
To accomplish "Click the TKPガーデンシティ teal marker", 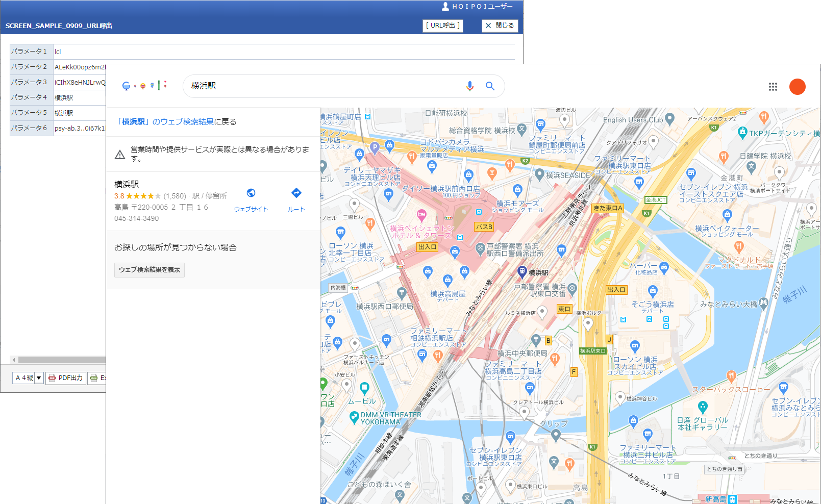I will point(742,132).
